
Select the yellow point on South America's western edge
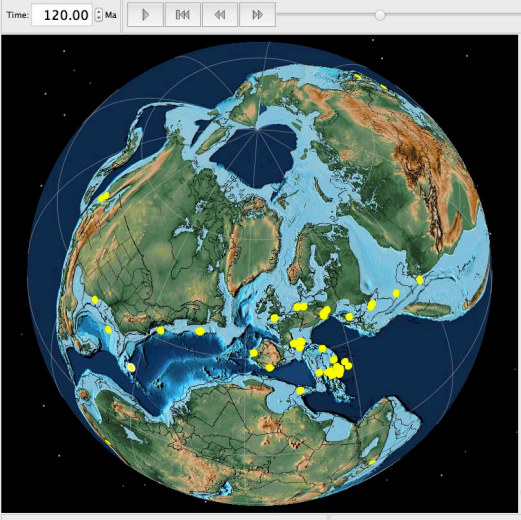(107, 442)
